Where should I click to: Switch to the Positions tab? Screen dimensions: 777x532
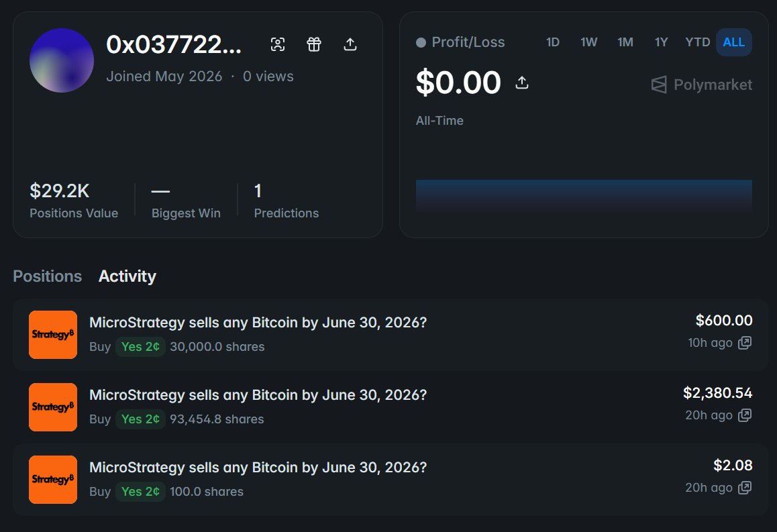coord(47,276)
